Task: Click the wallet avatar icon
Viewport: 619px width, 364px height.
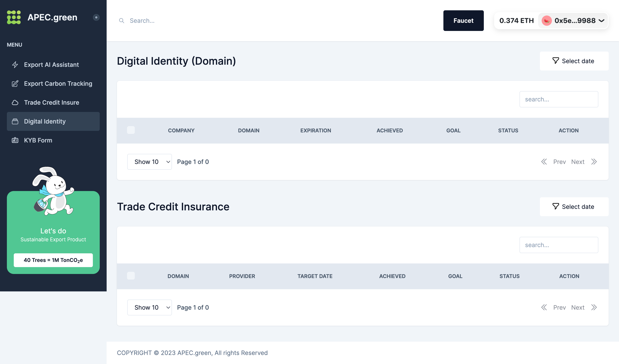Action: click(x=547, y=21)
